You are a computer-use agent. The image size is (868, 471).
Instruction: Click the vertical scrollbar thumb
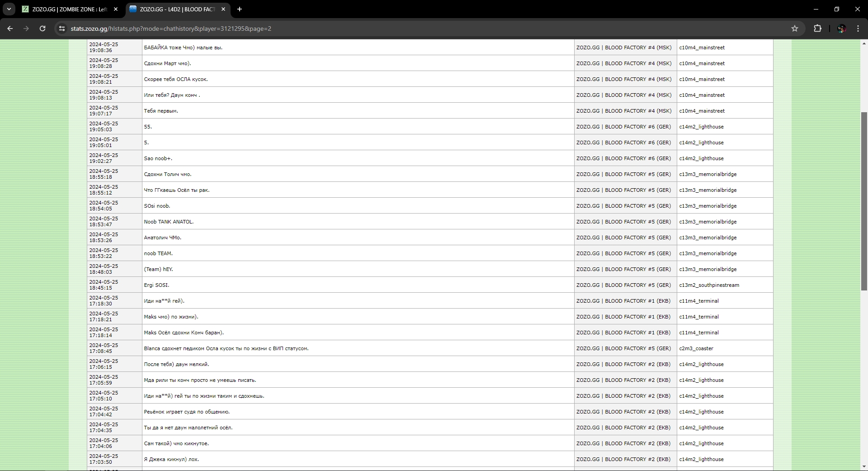864,201
